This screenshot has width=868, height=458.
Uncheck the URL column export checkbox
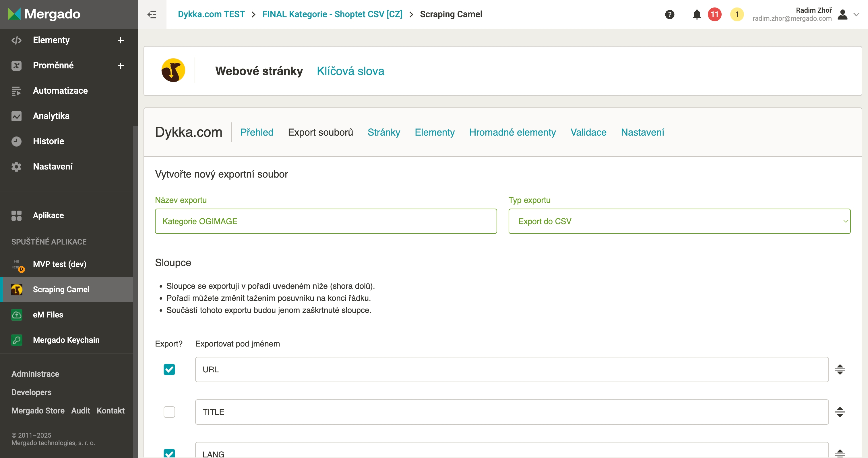pyautogui.click(x=169, y=369)
